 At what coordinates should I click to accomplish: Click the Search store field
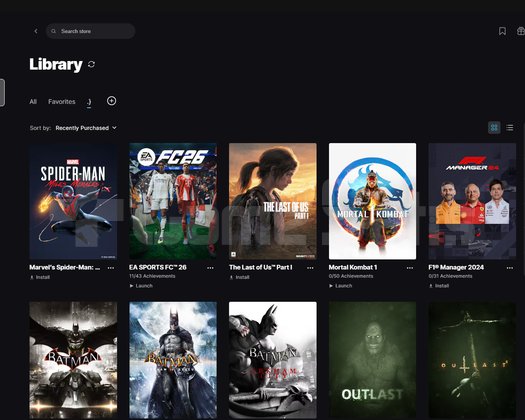[x=90, y=31]
